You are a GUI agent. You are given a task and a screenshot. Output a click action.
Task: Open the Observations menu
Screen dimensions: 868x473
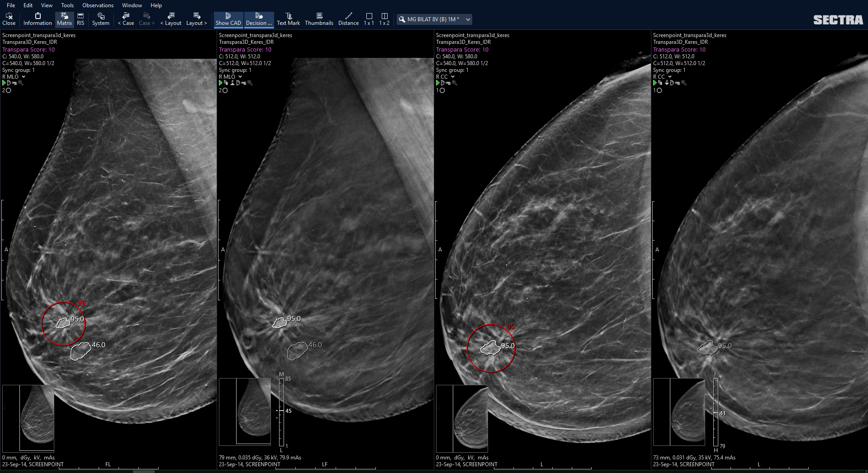click(98, 5)
